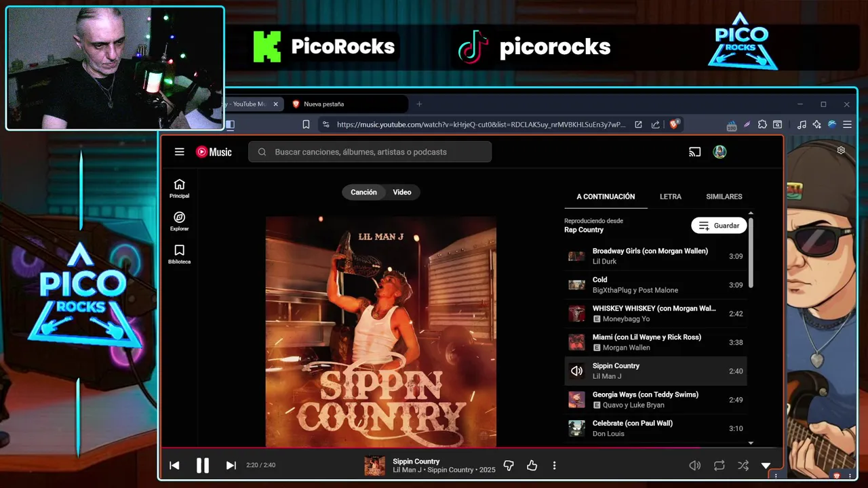The width and height of the screenshot is (868, 488).
Task: Click the cast to device icon
Action: 694,152
